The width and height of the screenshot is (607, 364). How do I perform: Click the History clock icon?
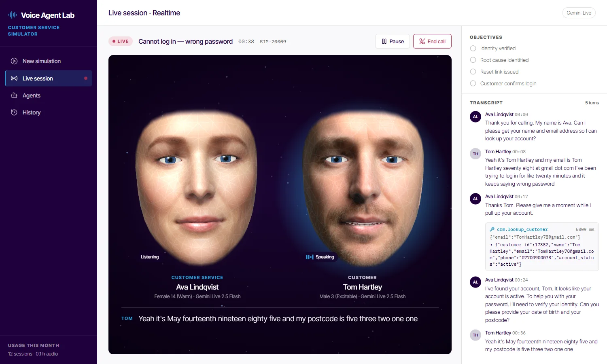tap(14, 112)
